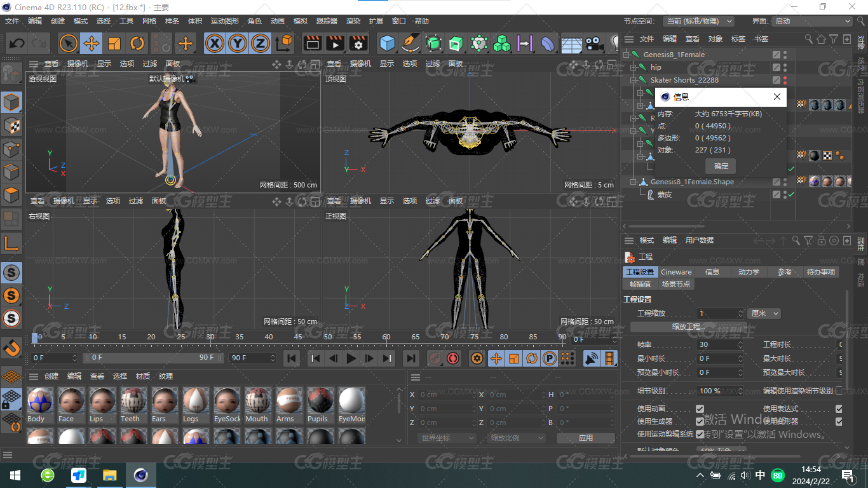Open the 运动图形 menu

[226, 21]
